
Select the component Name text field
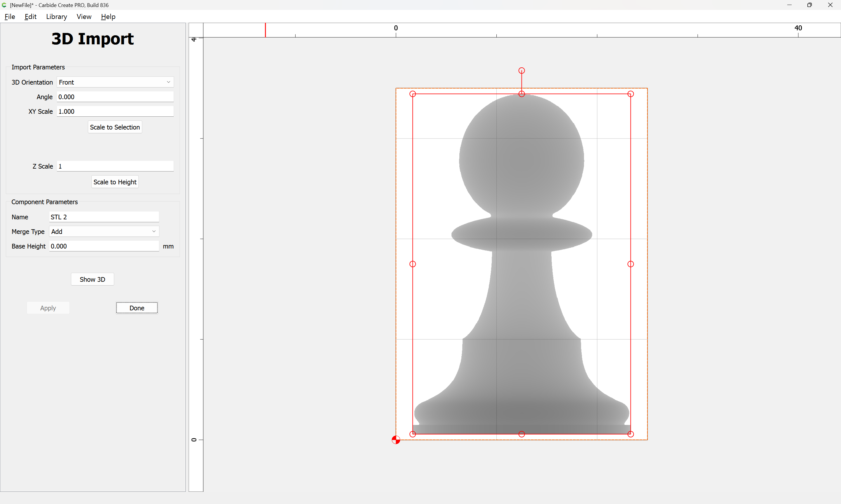[104, 217]
